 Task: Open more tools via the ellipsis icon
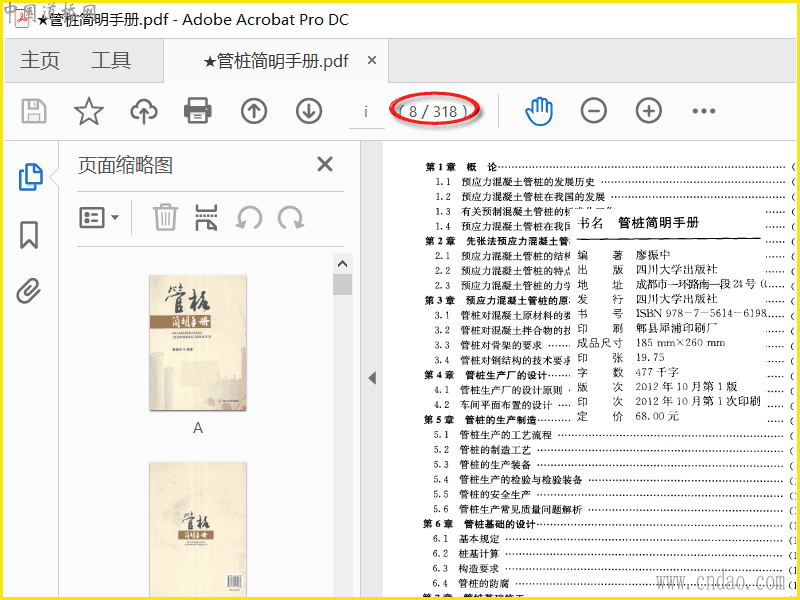point(704,111)
